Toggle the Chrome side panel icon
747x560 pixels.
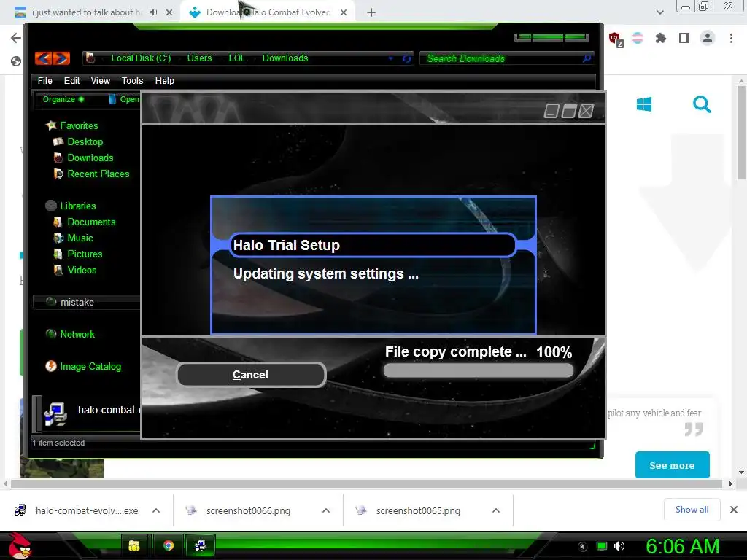(684, 38)
